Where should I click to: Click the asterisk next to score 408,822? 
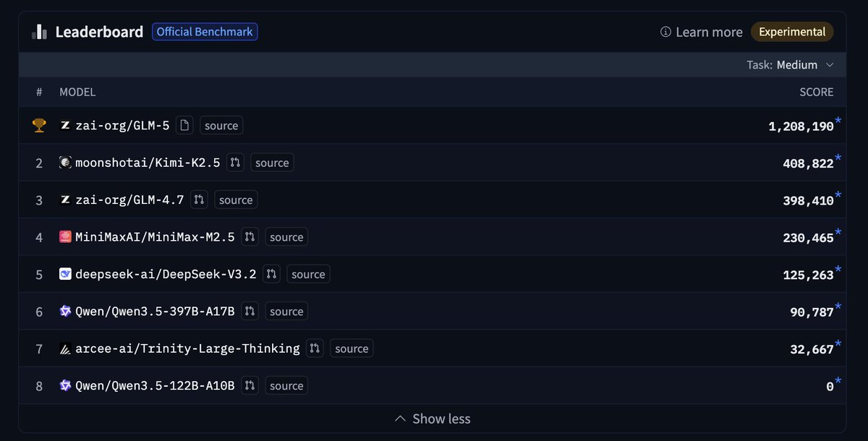click(x=838, y=157)
